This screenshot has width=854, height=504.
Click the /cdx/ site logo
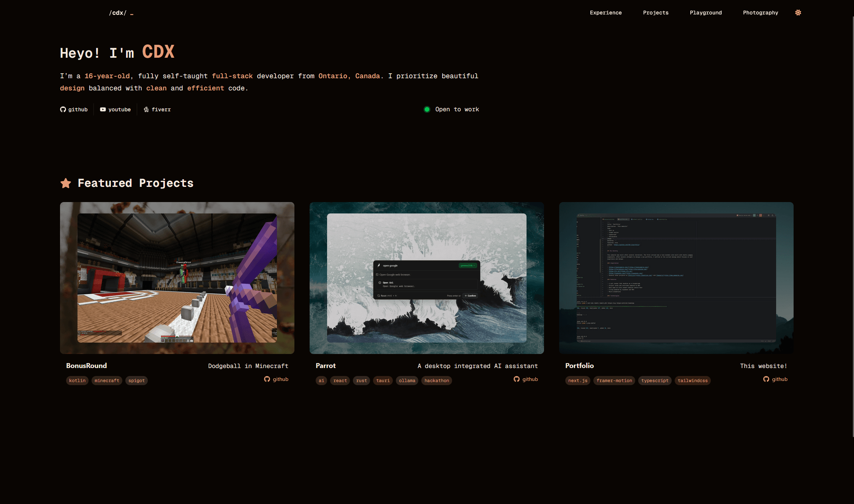[118, 13]
